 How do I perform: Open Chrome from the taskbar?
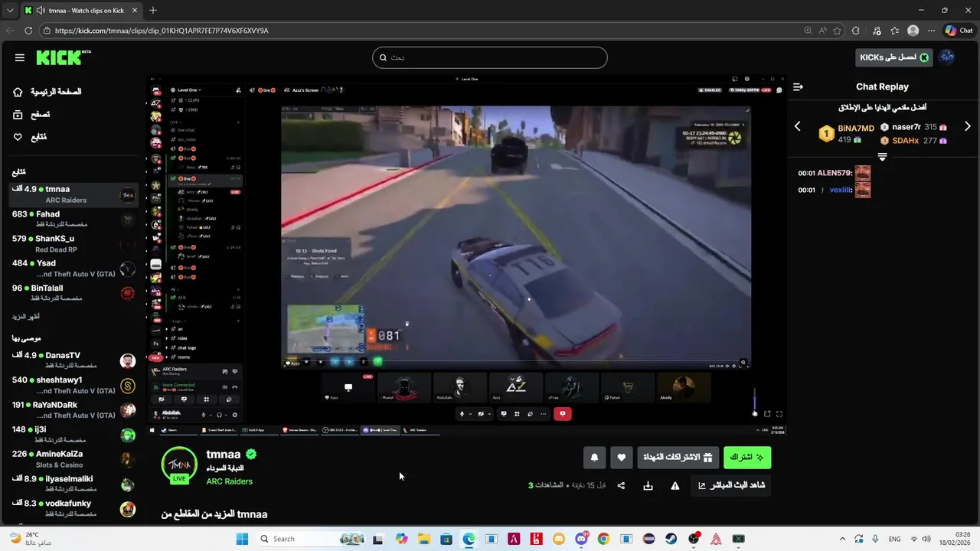coord(604,539)
